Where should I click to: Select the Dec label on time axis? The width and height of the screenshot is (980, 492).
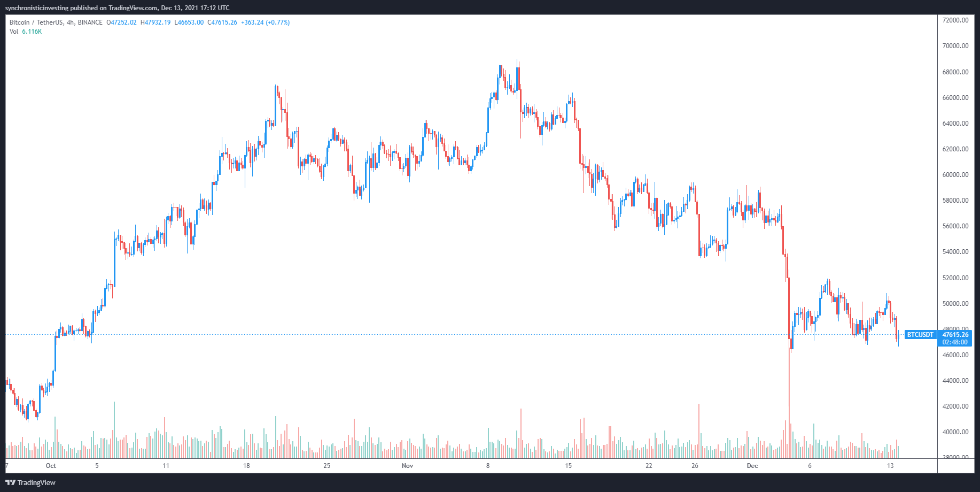click(x=752, y=466)
